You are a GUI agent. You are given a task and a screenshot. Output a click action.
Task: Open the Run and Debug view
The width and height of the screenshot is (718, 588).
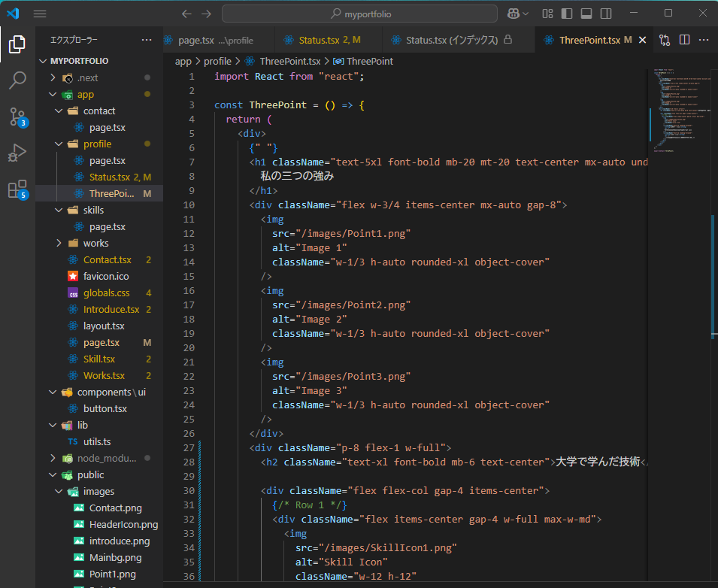[x=17, y=153]
